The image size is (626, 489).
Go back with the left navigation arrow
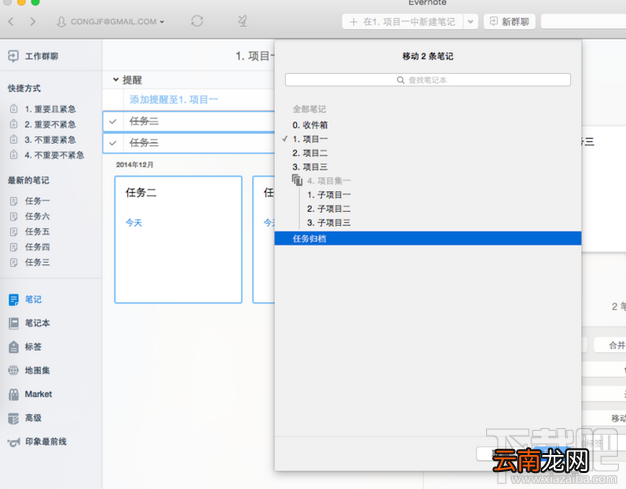(x=11, y=22)
